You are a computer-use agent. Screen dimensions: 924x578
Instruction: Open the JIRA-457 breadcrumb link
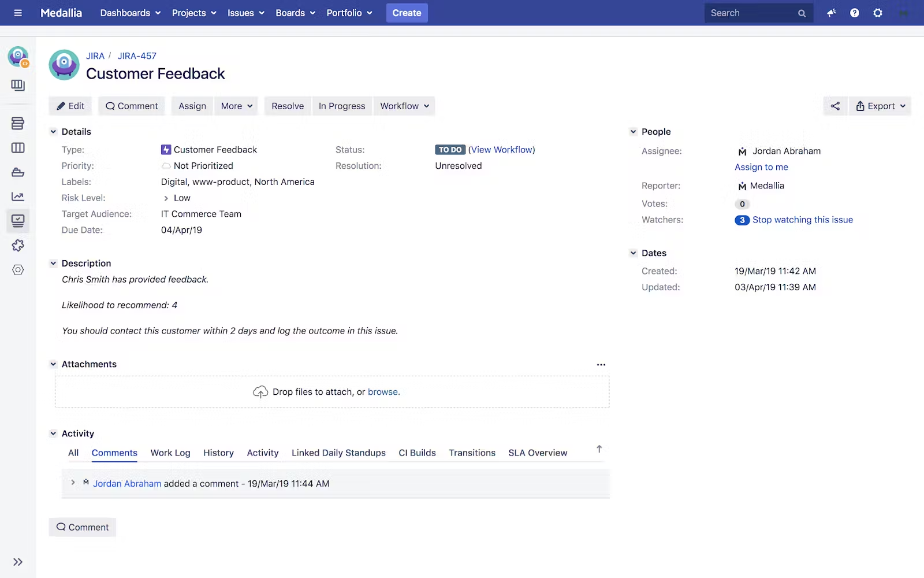pyautogui.click(x=137, y=56)
